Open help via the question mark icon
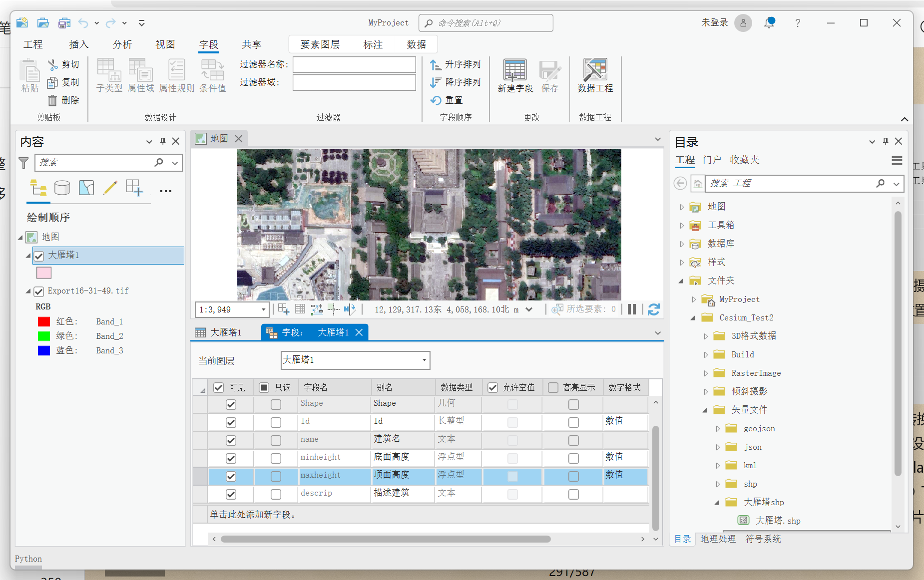Image resolution: width=924 pixels, height=580 pixels. point(798,23)
